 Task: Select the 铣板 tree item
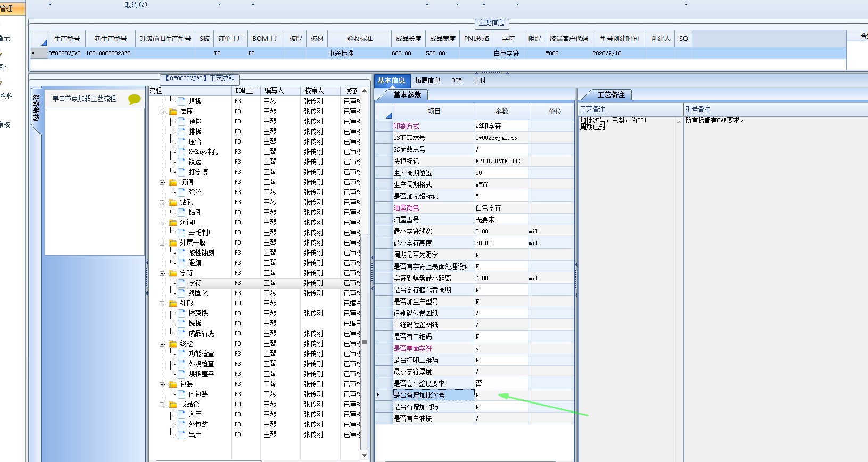point(195,323)
